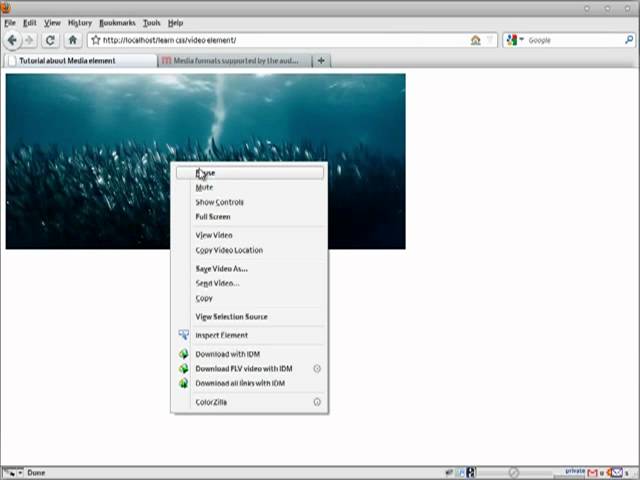Click the magnifier search icon

pyautogui.click(x=629, y=40)
